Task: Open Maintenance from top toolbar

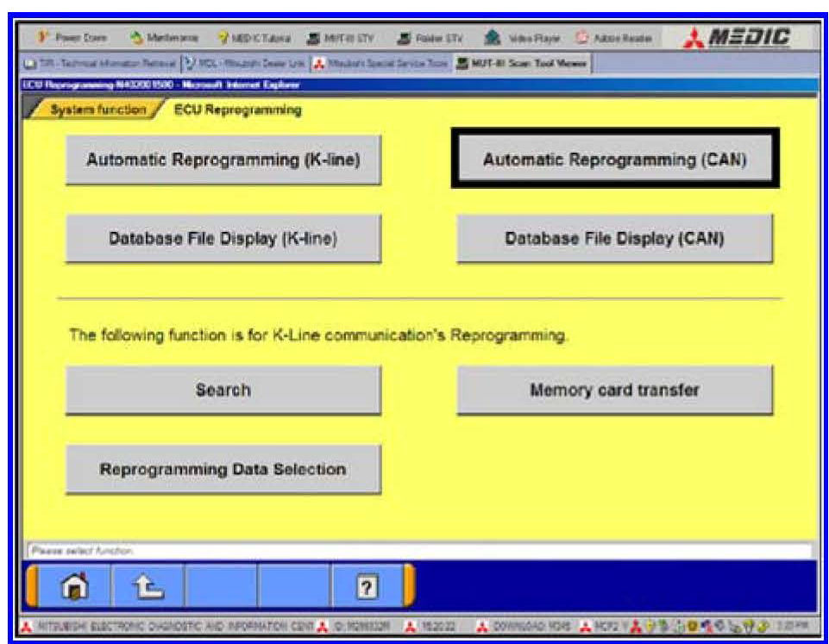Action: tap(163, 39)
